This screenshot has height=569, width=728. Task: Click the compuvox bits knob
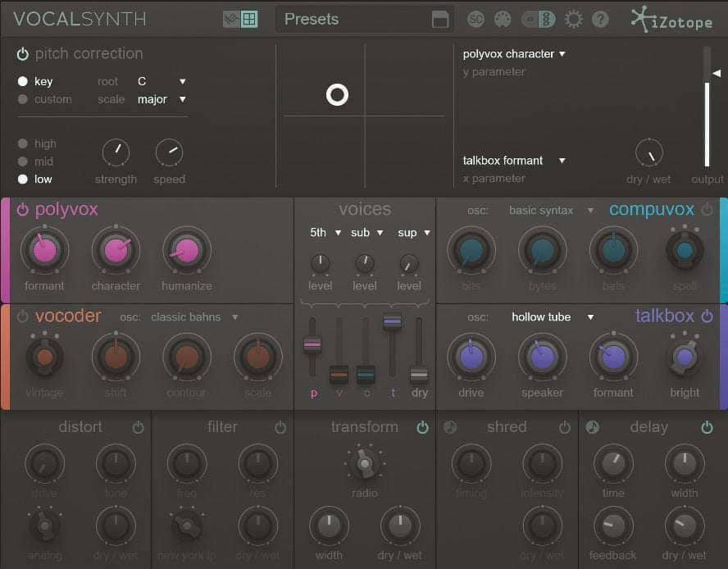pyautogui.click(x=471, y=250)
